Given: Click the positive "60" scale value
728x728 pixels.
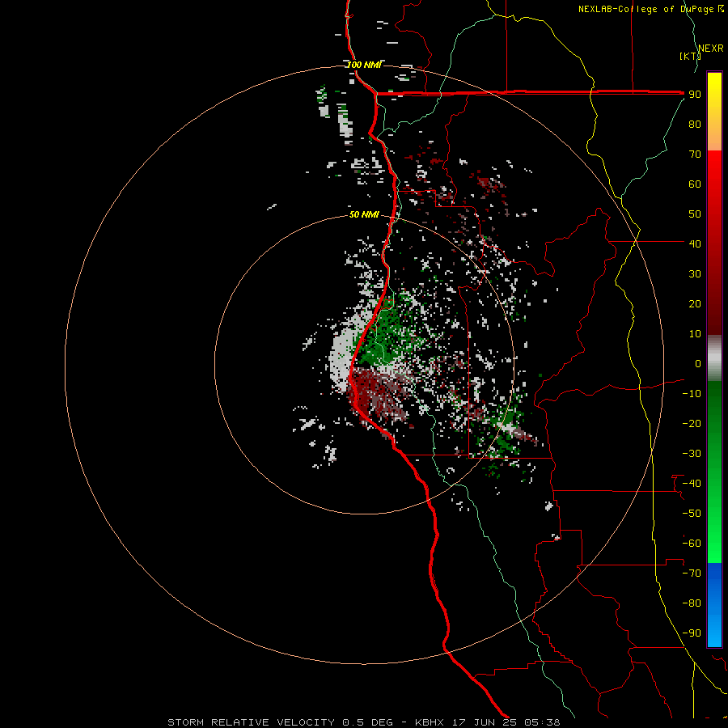Looking at the screenshot, I should 695,184.
